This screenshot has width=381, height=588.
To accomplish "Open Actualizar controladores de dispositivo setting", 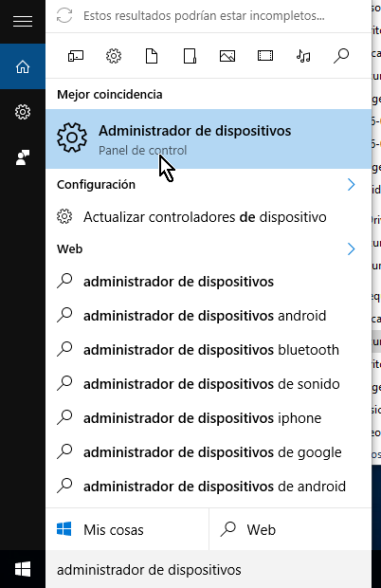I will point(209,217).
